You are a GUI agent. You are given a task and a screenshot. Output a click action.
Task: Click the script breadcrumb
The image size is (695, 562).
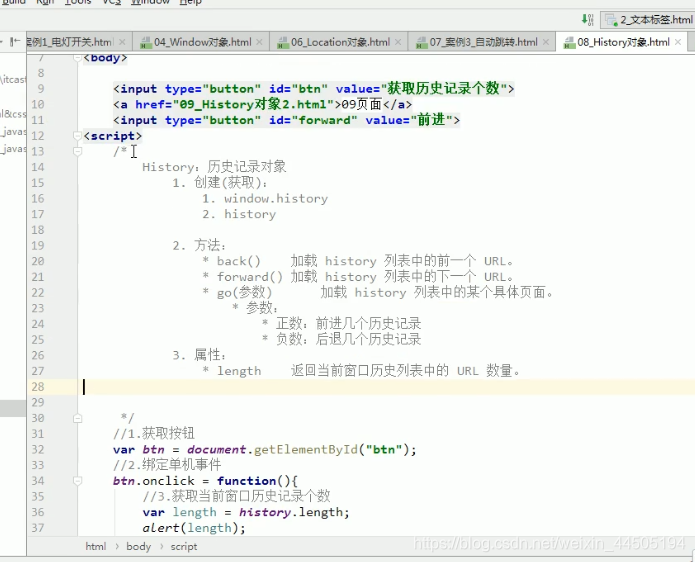click(184, 546)
